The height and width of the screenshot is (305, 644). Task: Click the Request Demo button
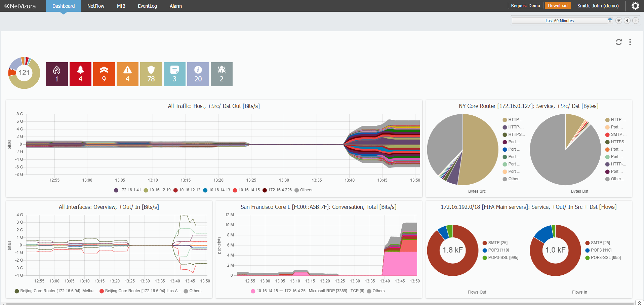point(525,6)
